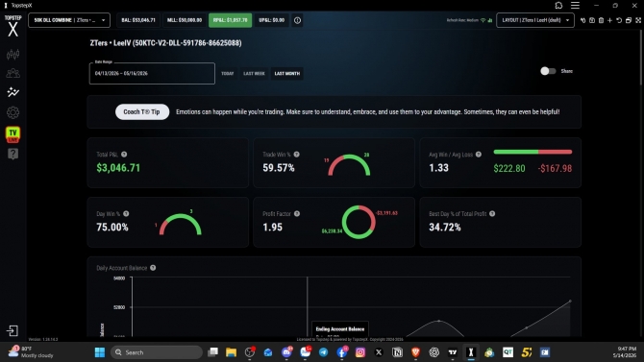This screenshot has height=362, width=644.
Task: Click the MLL $50,000.00 indicator
Action: click(x=185, y=20)
